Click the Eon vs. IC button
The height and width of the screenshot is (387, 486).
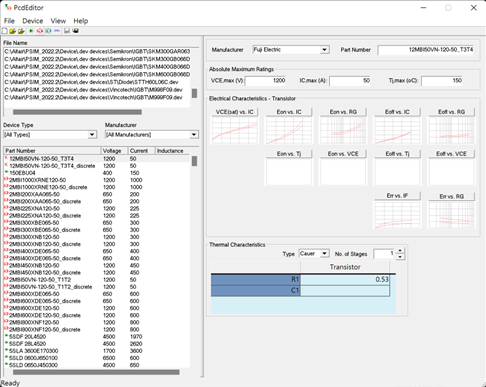pos(289,112)
